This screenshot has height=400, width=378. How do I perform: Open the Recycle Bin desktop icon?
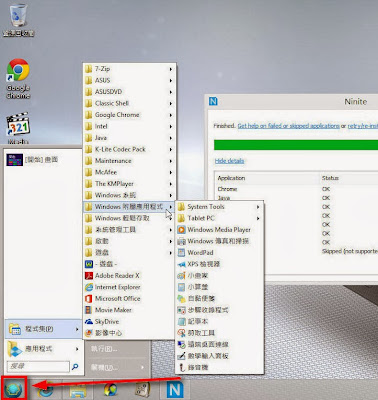click(x=18, y=19)
